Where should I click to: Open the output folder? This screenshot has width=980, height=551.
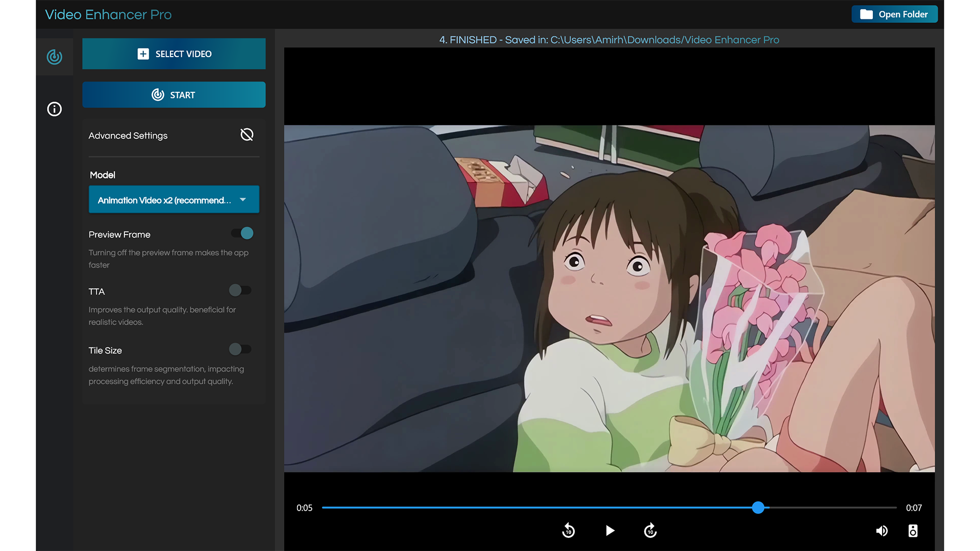point(894,14)
